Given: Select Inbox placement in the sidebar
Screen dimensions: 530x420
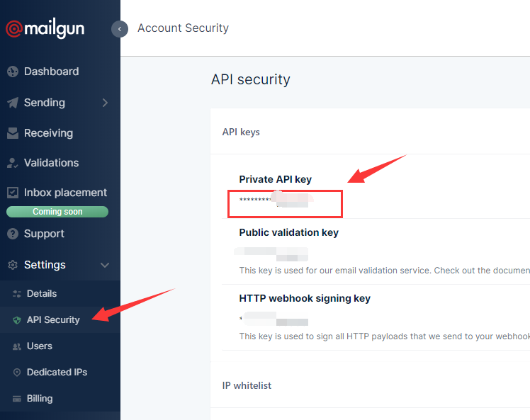Looking at the screenshot, I should point(65,193).
